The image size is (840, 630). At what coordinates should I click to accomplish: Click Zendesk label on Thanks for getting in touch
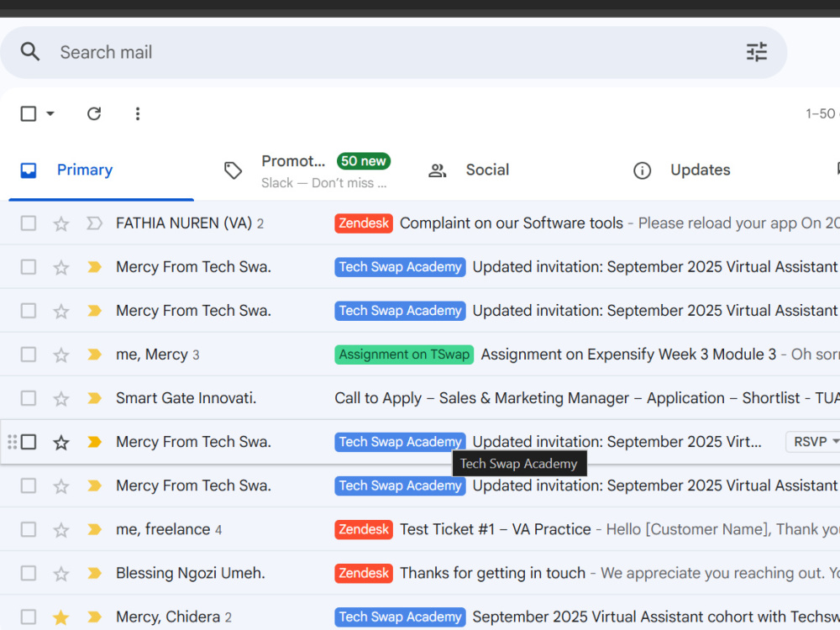tap(364, 573)
